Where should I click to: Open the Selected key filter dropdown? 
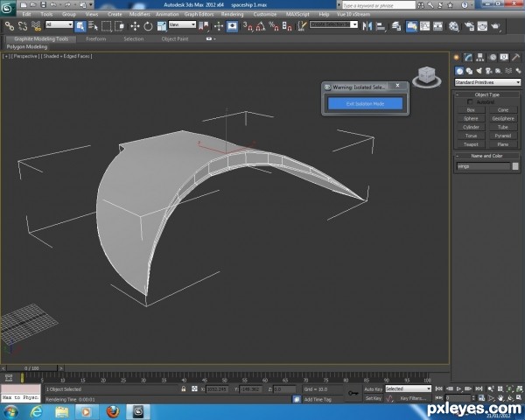coord(408,388)
